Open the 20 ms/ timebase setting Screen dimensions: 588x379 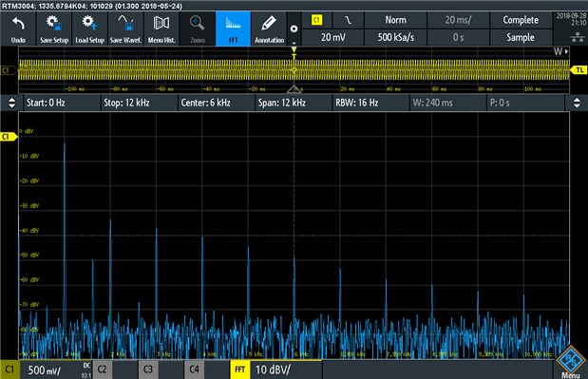[458, 20]
